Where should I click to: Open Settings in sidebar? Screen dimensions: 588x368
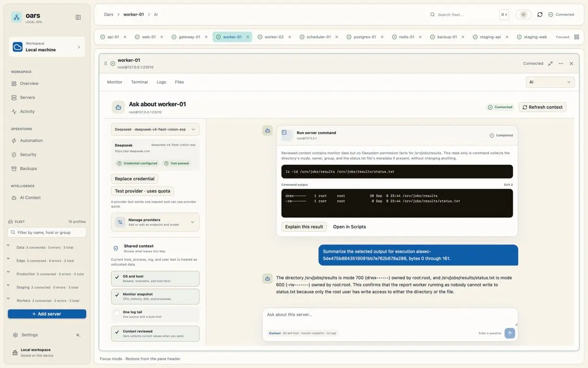coord(29,335)
